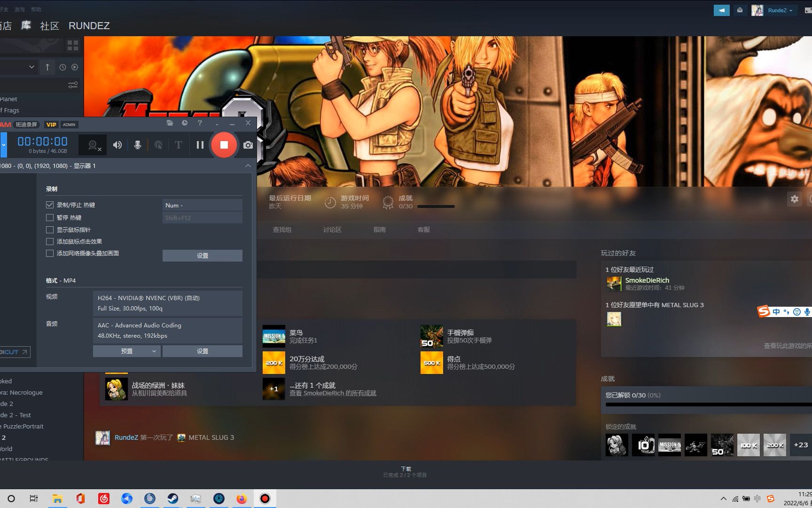Collapse the Bandicam settings panel chevron
The image size is (812, 508).
point(248,166)
